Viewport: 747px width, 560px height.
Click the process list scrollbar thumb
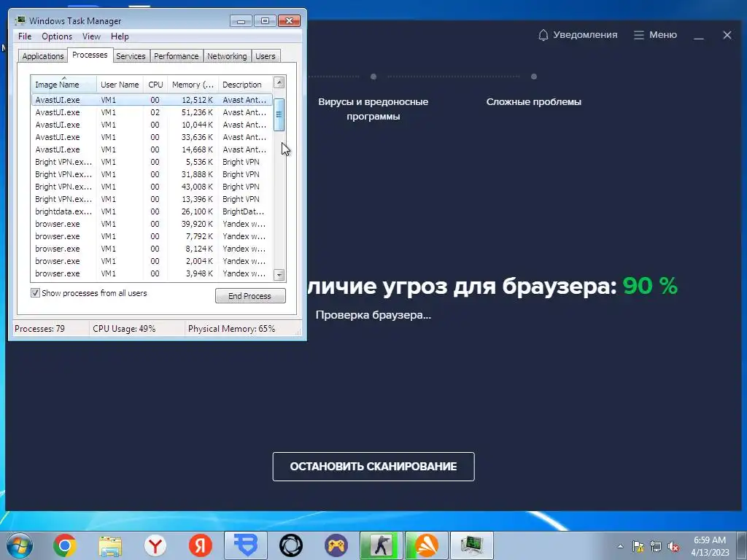279,114
